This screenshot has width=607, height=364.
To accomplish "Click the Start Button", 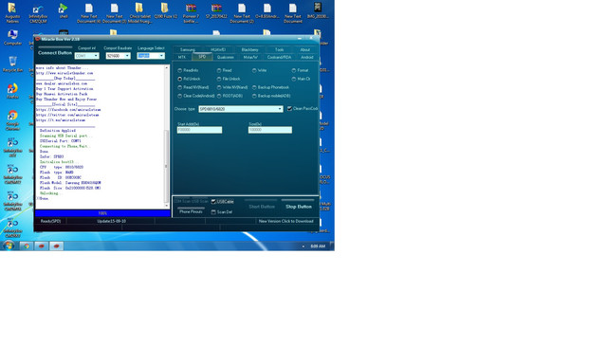I will [x=262, y=207].
